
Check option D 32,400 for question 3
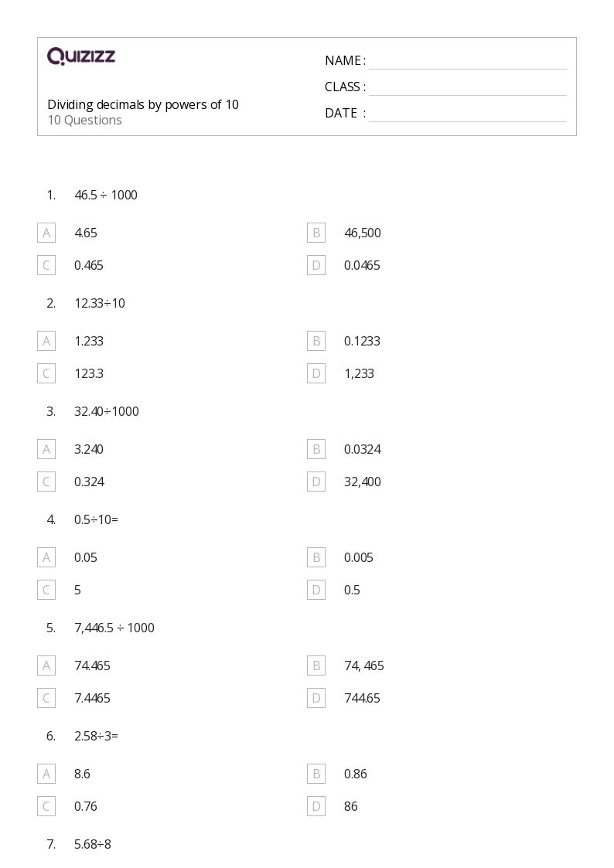coord(316,482)
